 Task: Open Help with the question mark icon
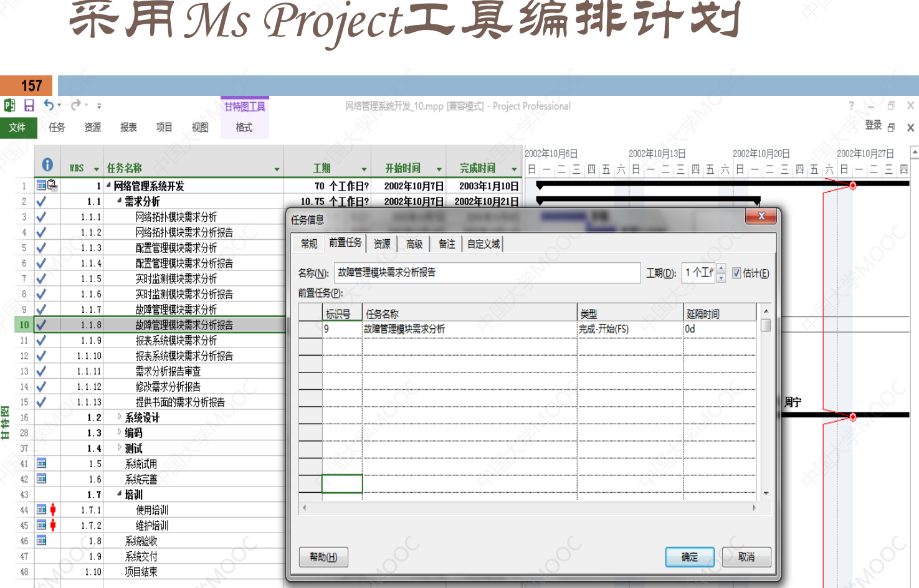[x=851, y=106]
